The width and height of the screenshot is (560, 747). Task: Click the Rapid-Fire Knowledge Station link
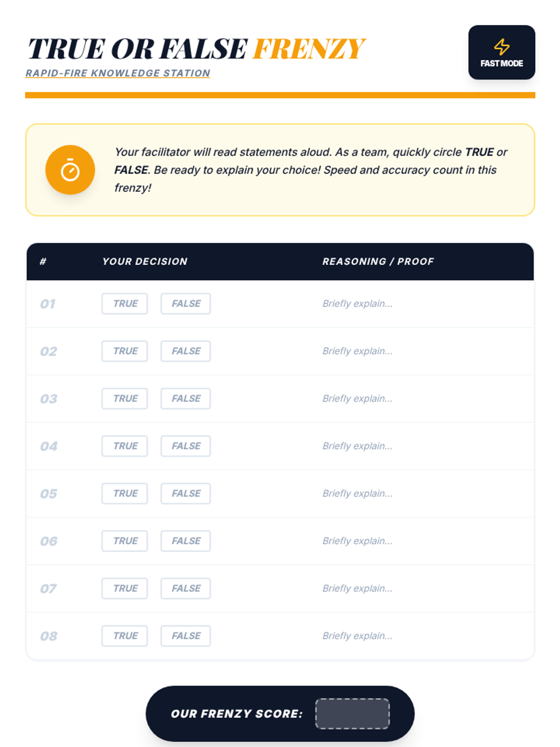(x=118, y=73)
